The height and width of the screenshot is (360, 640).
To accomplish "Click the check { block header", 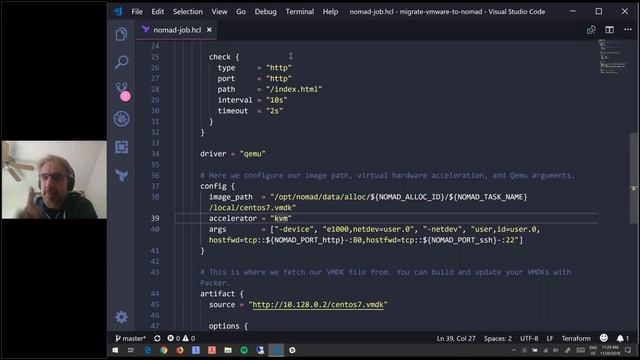I will pyautogui.click(x=224, y=57).
